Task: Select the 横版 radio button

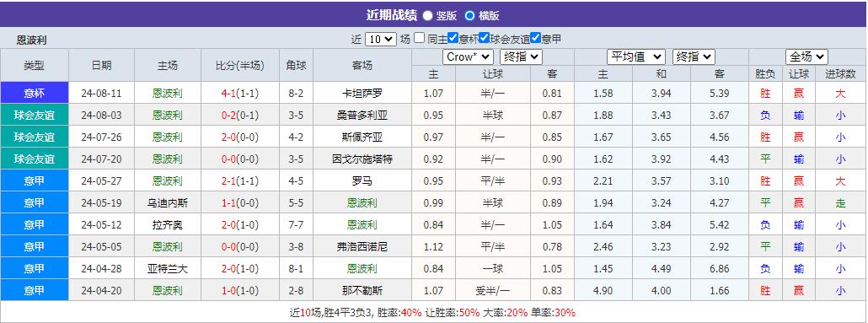Action: tap(469, 15)
